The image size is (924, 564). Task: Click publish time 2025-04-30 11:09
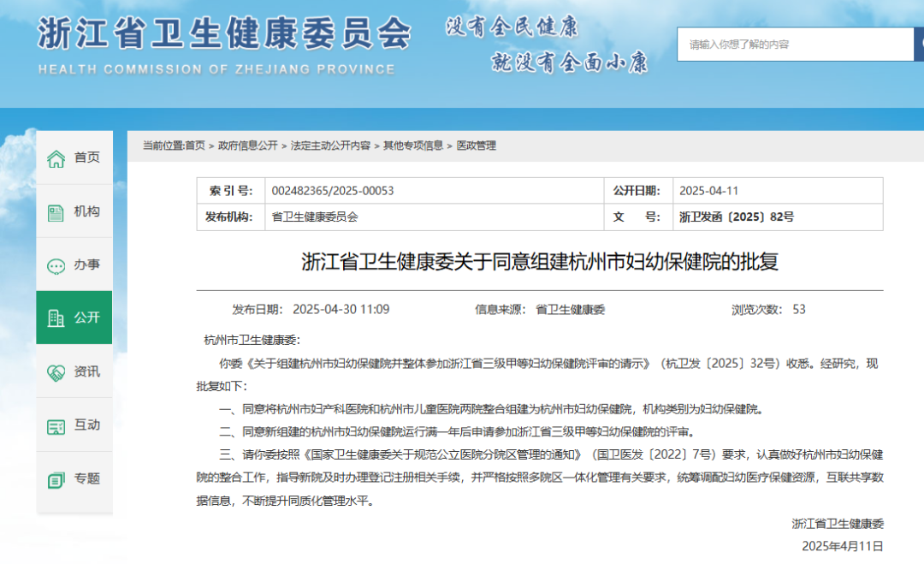tap(341, 310)
